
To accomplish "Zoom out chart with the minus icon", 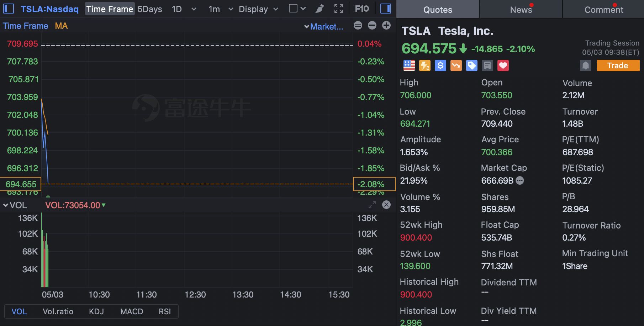I will click(x=372, y=26).
